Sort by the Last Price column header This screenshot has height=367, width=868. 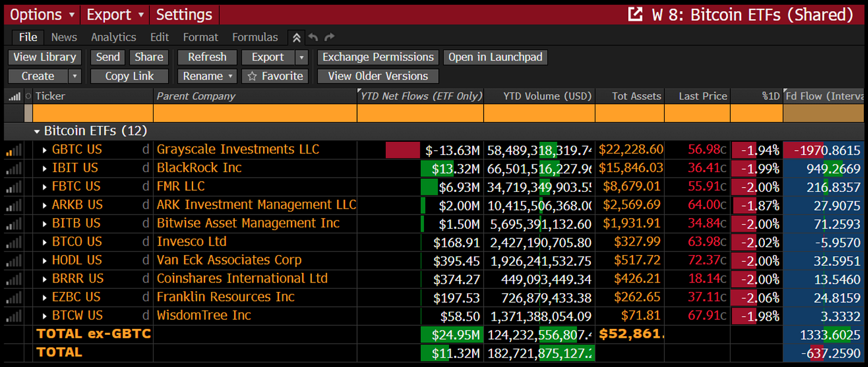[697, 96]
